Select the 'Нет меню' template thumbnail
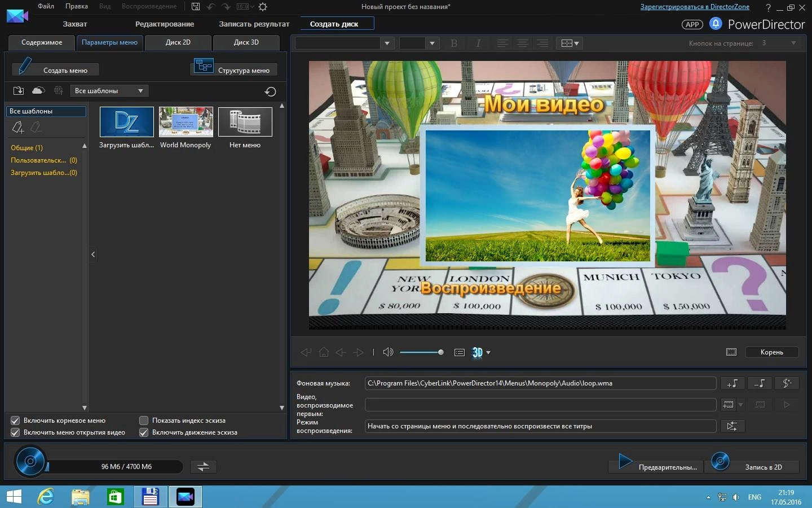The height and width of the screenshot is (508, 812). (245, 121)
